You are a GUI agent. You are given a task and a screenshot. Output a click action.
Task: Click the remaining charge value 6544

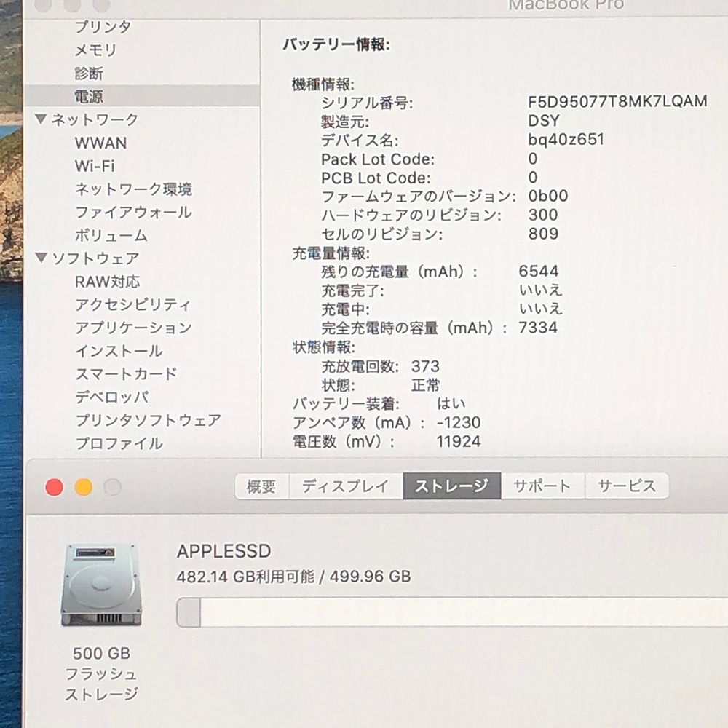pyautogui.click(x=539, y=271)
